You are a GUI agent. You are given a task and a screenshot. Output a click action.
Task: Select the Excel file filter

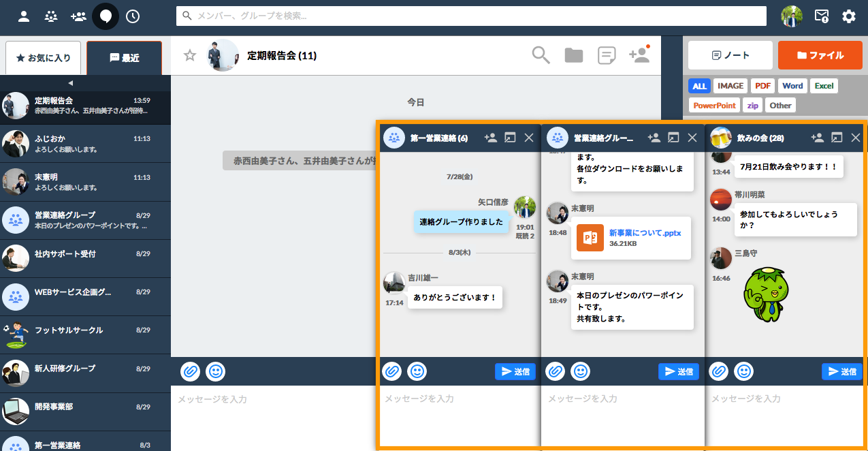tap(824, 86)
